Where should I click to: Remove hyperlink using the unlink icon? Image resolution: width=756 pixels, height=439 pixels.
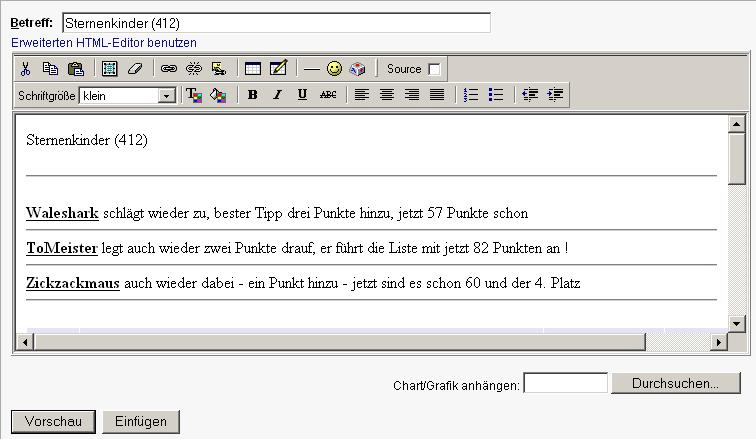(194, 69)
